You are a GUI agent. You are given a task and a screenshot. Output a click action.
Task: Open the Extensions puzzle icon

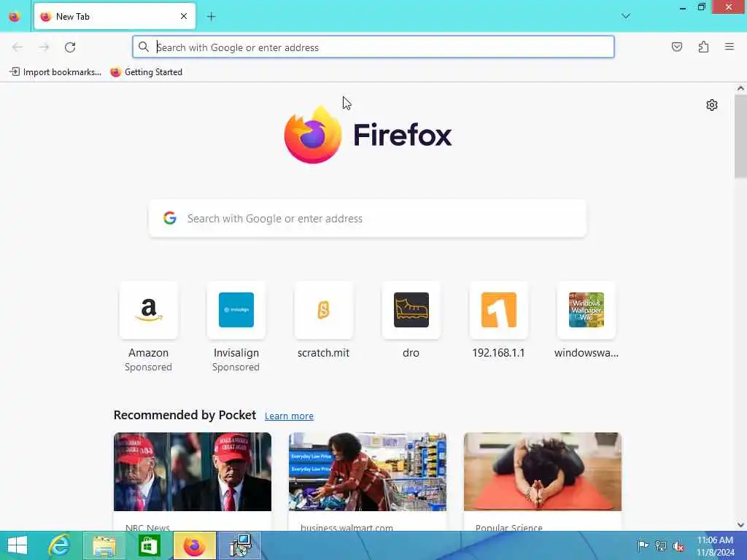click(703, 47)
